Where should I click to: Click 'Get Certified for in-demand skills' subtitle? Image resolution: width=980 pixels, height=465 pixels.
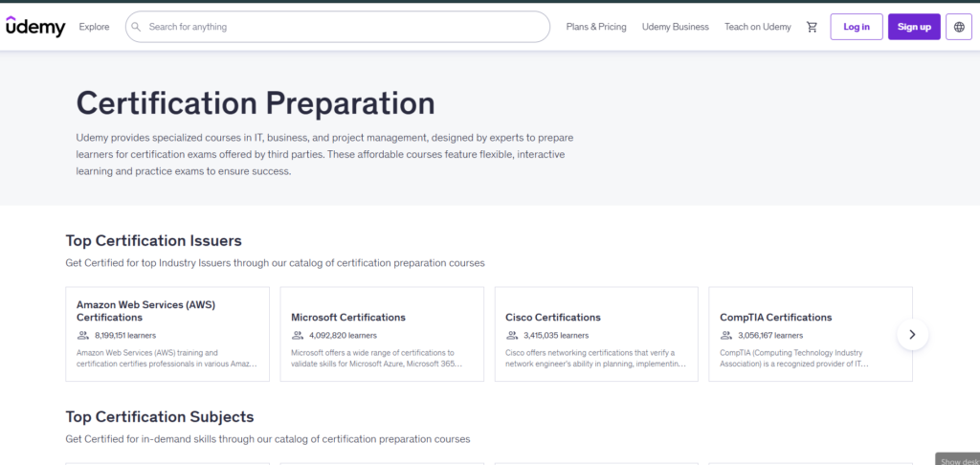click(268, 439)
